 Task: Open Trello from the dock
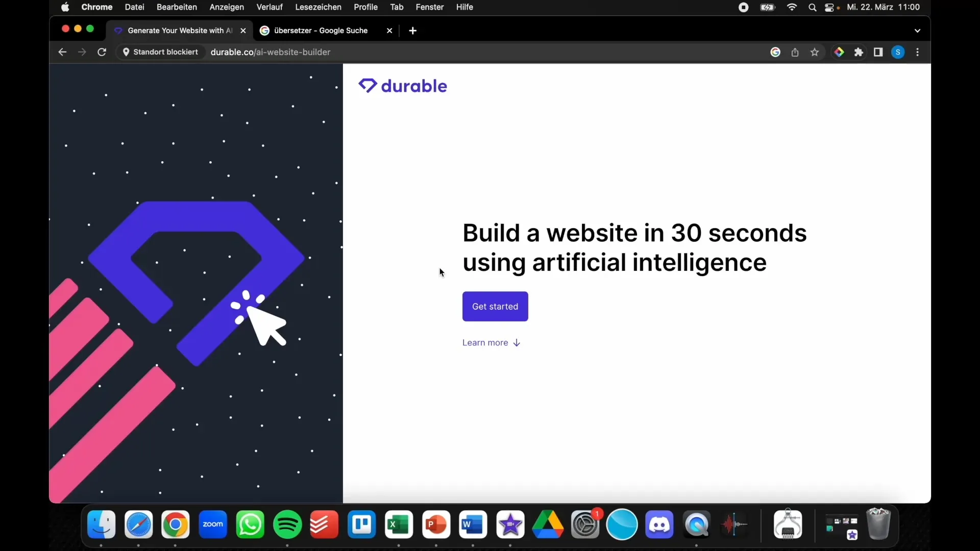pos(361,524)
